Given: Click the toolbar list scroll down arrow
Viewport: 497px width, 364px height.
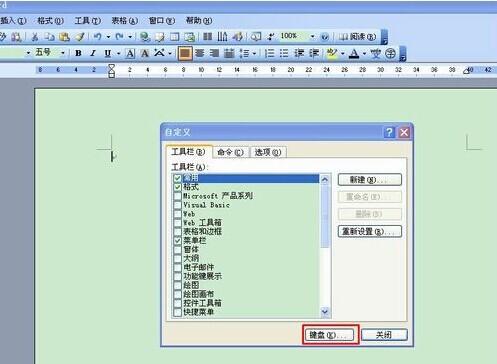Looking at the screenshot, I should (325, 312).
